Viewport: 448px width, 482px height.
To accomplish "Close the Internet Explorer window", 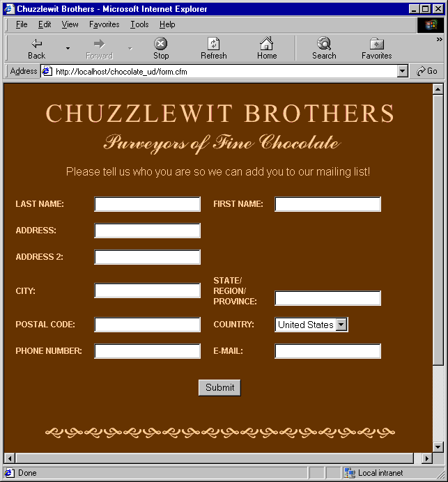I will click(438, 9).
